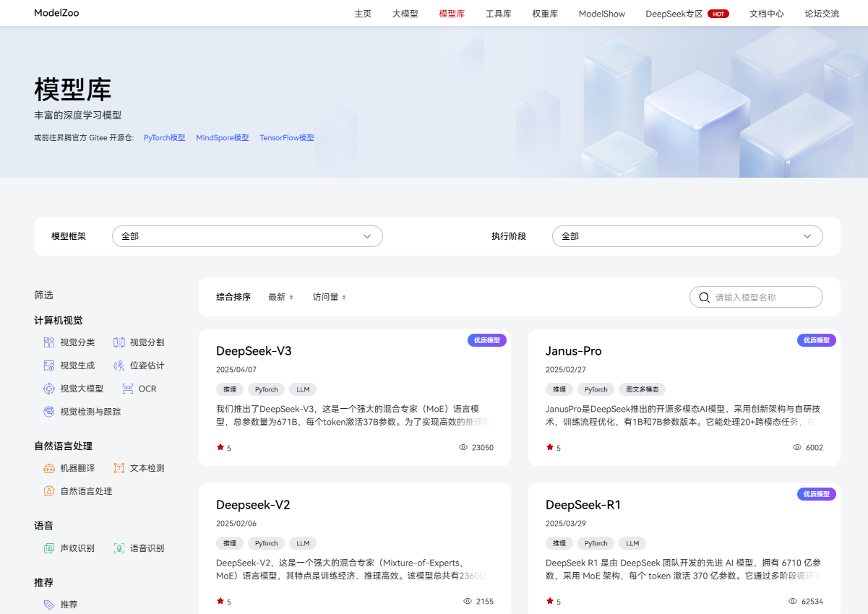Click the OCR filter icon
The image size is (868, 614).
tap(128, 389)
